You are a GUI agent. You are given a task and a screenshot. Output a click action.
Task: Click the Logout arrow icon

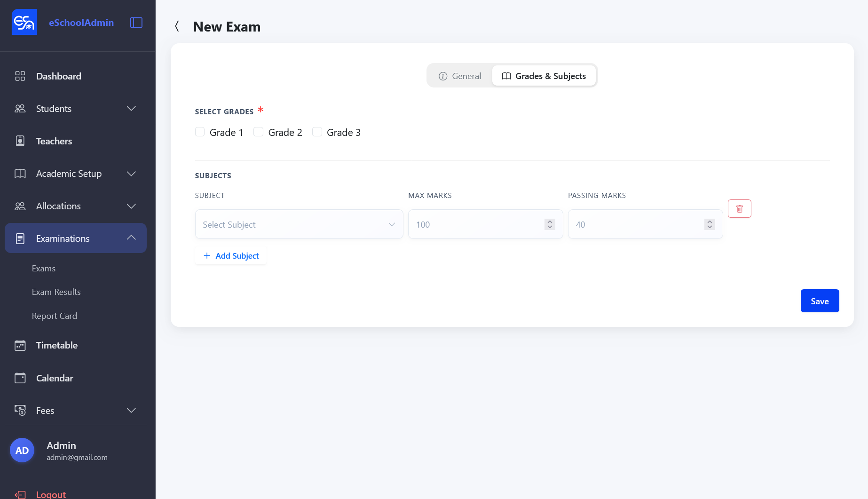pyautogui.click(x=20, y=494)
